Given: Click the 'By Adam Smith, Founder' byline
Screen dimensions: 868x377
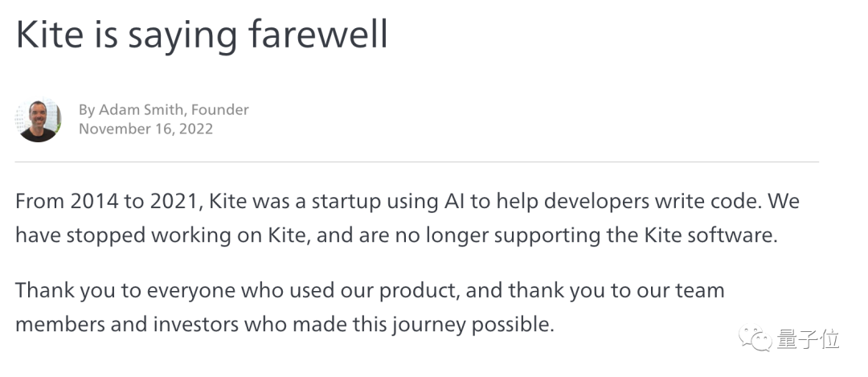Looking at the screenshot, I should 163,109.
